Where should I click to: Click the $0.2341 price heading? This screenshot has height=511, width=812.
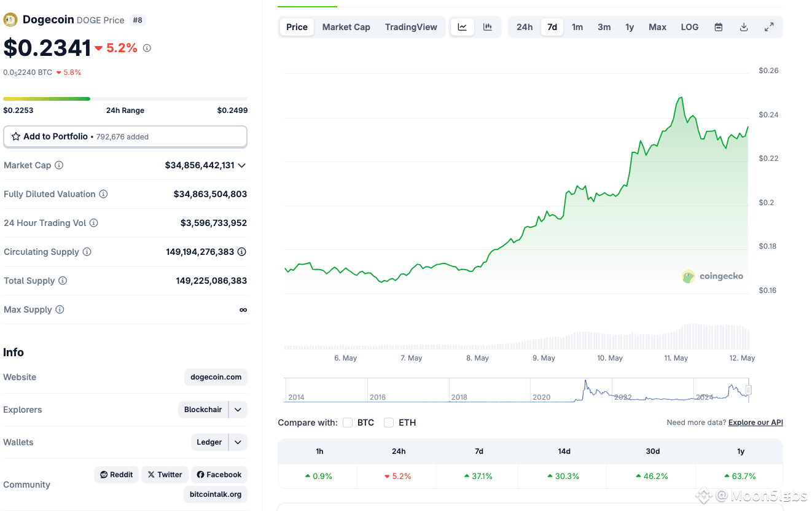point(47,48)
